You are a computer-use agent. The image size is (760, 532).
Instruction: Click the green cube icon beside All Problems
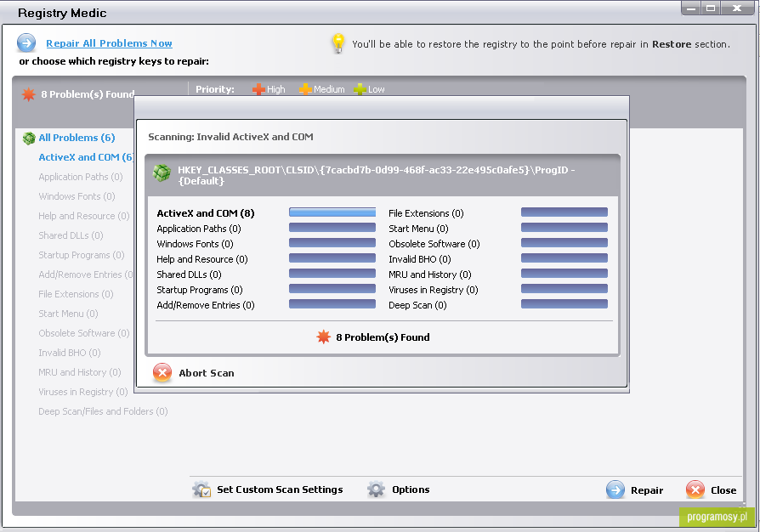point(29,138)
